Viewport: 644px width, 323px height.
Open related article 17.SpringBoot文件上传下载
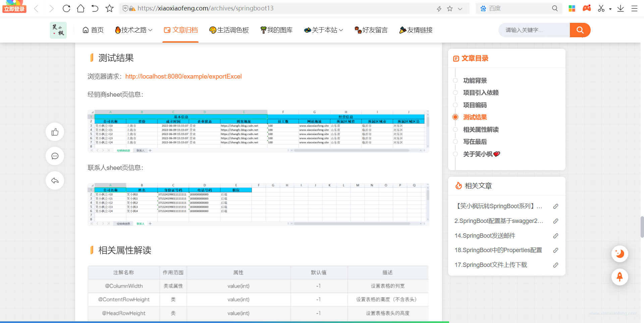[x=491, y=265]
